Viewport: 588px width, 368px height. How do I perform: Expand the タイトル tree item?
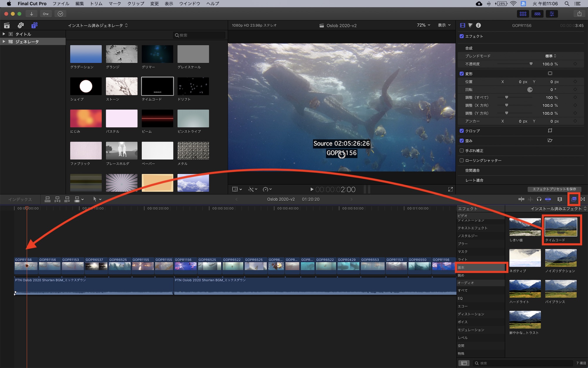(x=4, y=34)
